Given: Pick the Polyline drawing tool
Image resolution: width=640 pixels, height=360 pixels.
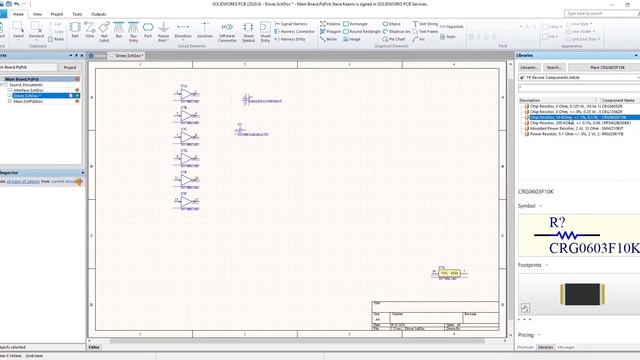Looking at the screenshot, I should pos(330,24).
